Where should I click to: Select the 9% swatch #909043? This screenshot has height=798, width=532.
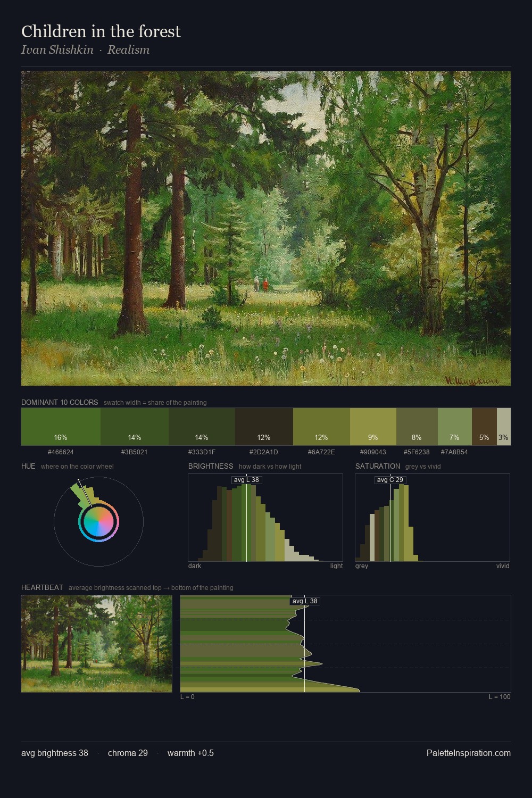pyautogui.click(x=373, y=427)
